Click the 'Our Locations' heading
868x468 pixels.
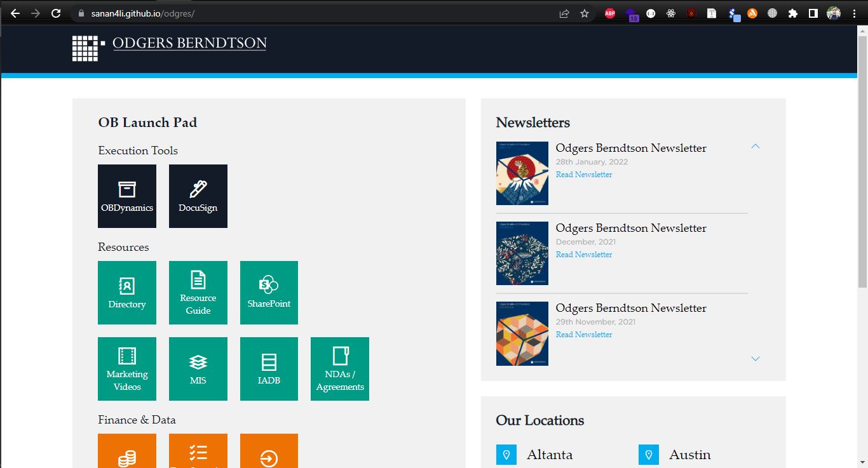point(540,420)
